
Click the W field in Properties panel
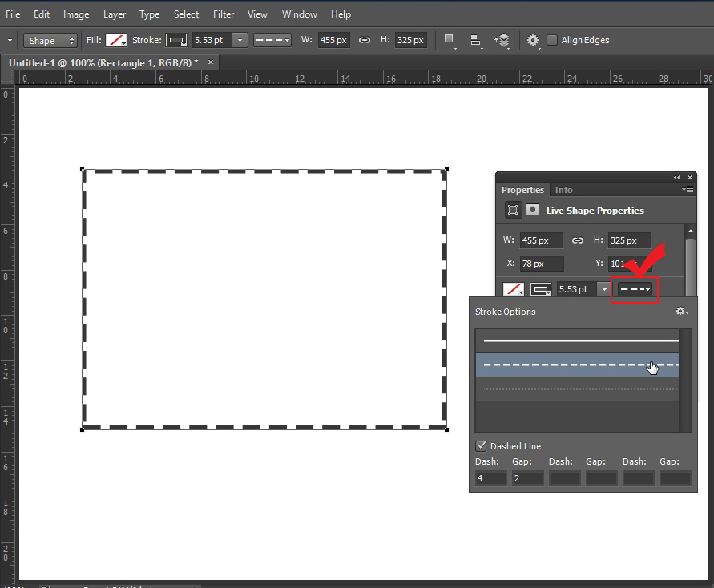[542, 240]
